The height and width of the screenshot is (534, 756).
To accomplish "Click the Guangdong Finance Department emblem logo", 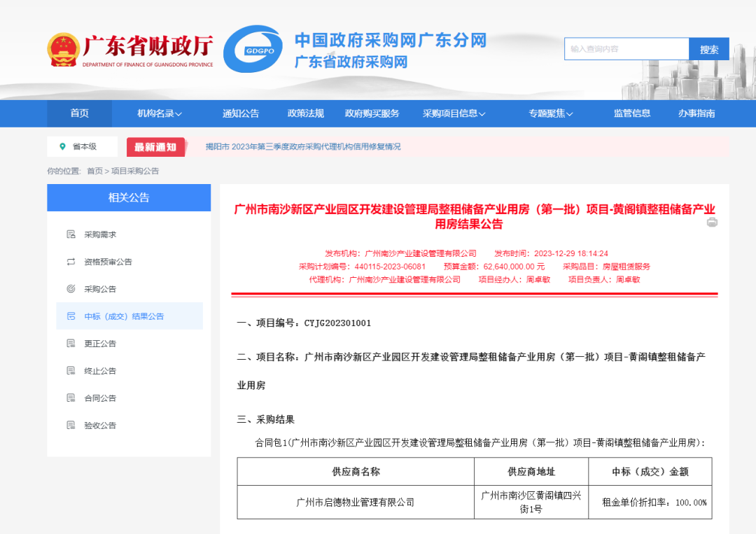I will tap(63, 50).
